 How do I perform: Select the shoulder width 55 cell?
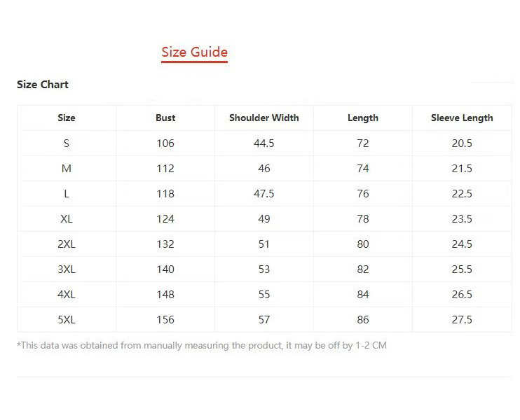[264, 295]
